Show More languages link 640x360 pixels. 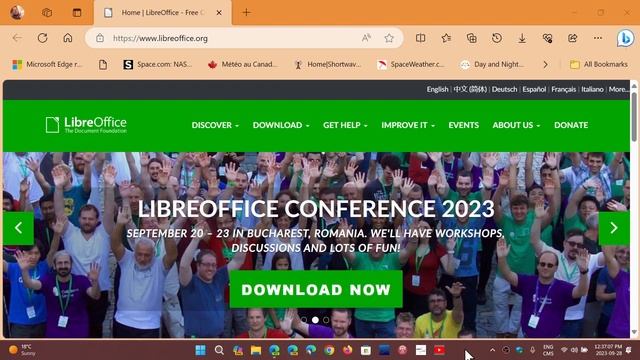618,89
